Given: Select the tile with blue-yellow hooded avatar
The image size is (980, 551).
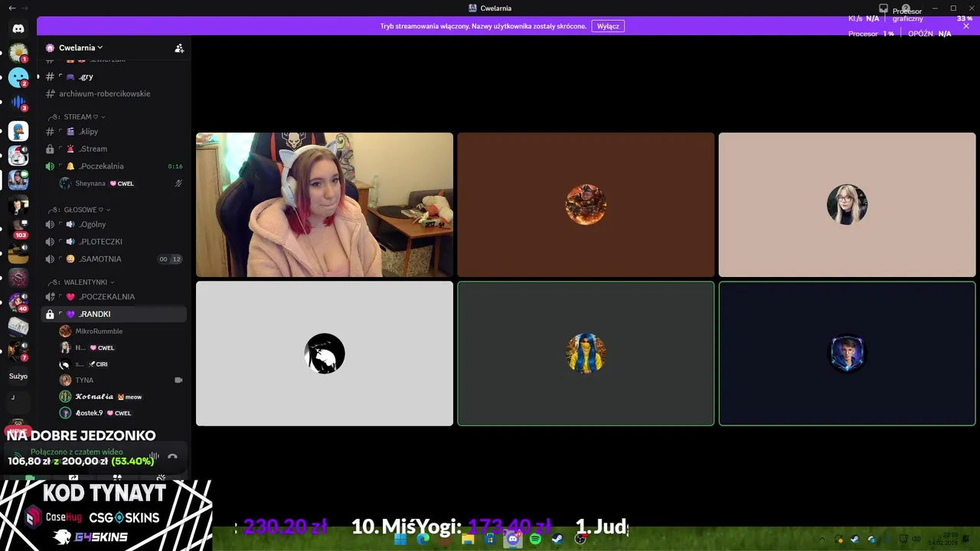Looking at the screenshot, I should pyautogui.click(x=586, y=354).
